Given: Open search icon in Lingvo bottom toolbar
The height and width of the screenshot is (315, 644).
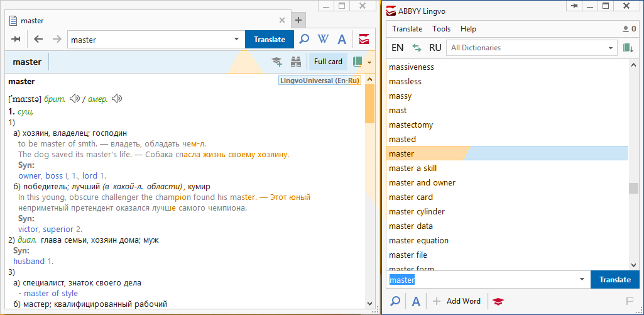Looking at the screenshot, I should [395, 301].
